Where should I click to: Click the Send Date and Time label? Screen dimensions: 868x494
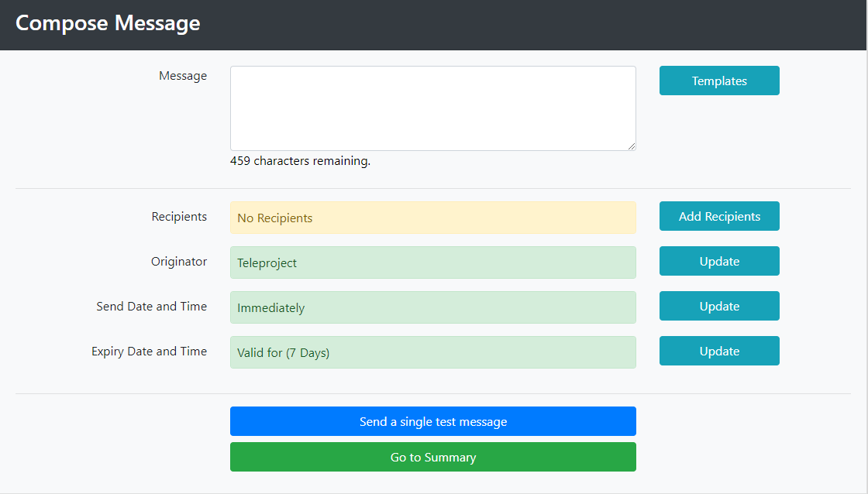pyautogui.click(x=152, y=307)
